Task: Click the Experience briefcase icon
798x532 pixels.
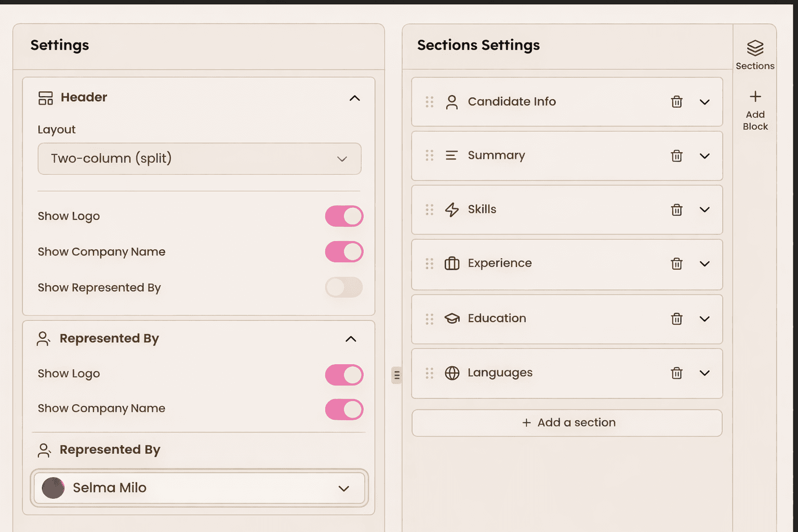Action: [x=452, y=263]
